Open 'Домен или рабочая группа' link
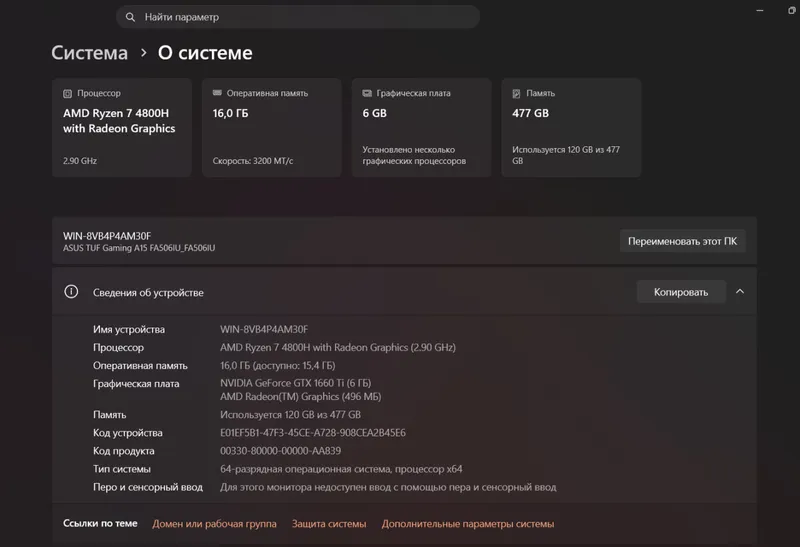This screenshot has height=547, width=800. pyautogui.click(x=214, y=524)
